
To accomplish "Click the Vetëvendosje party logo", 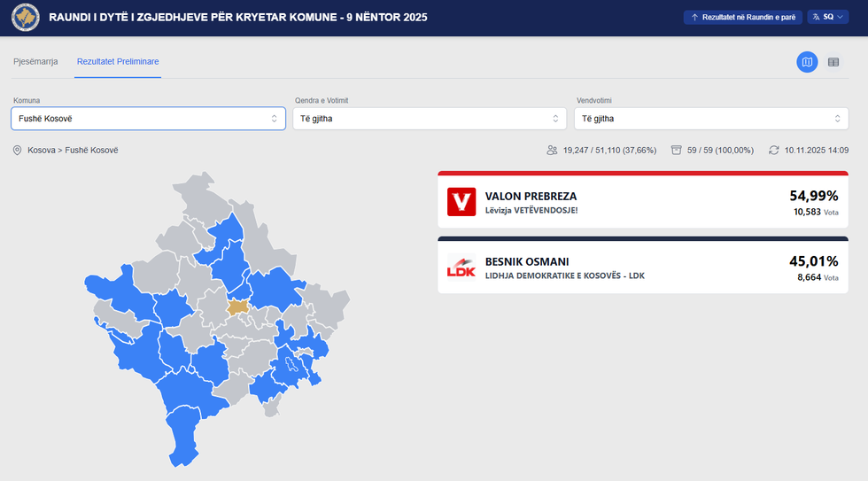I will 461,202.
